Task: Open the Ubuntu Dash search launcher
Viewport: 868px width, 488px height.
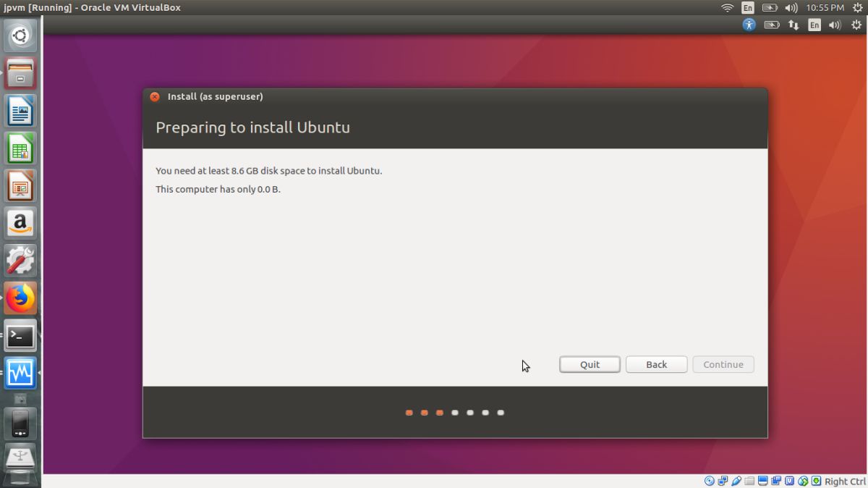Action: (x=20, y=35)
